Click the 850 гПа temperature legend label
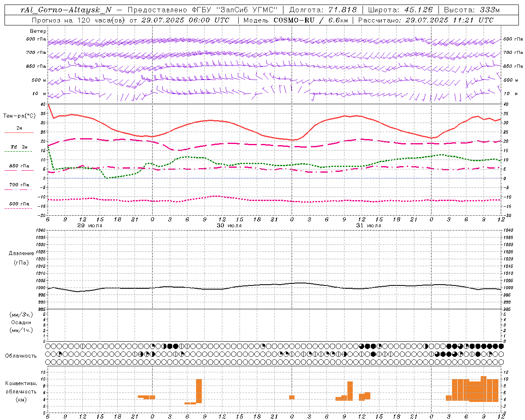 pyautogui.click(x=19, y=166)
